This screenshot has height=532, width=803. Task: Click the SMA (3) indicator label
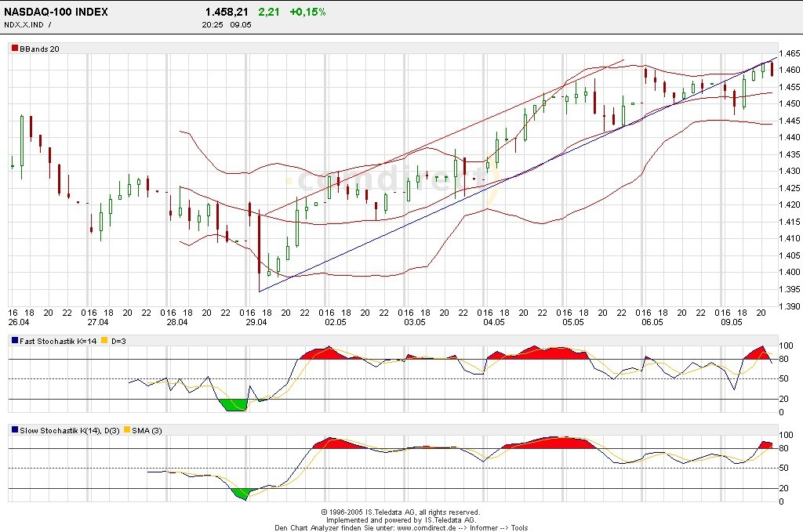tap(147, 430)
